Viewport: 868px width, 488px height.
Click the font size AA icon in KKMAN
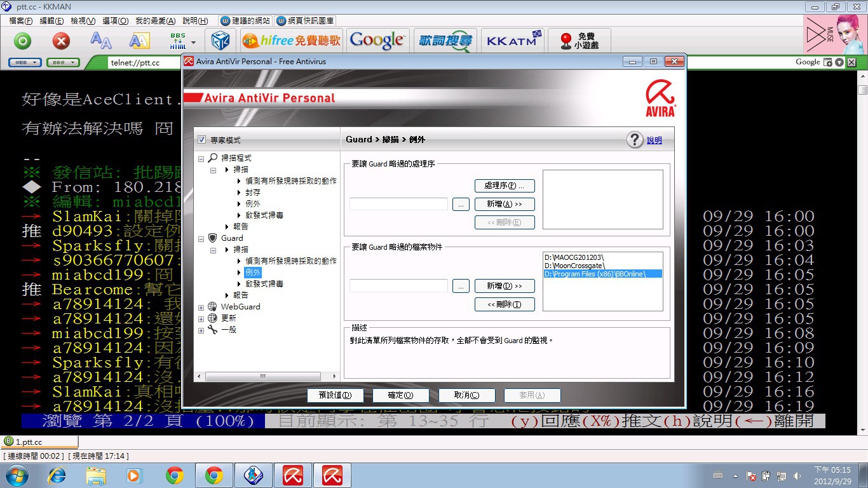point(100,41)
